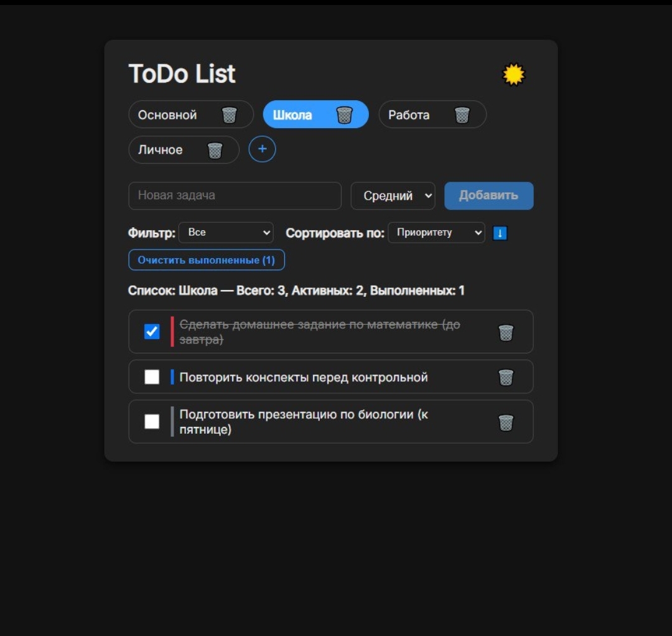Delete the Основной list via trash icon
Image resolution: width=672 pixels, height=636 pixels.
[x=229, y=115]
